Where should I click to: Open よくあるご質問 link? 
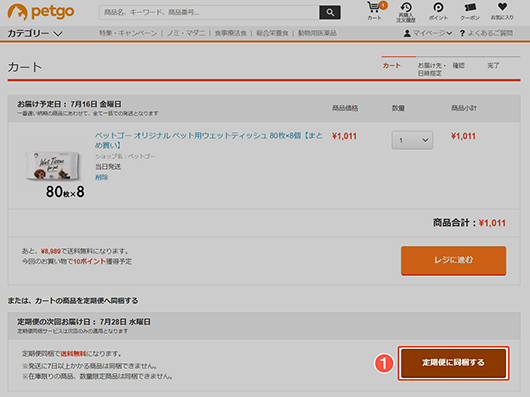(490, 33)
